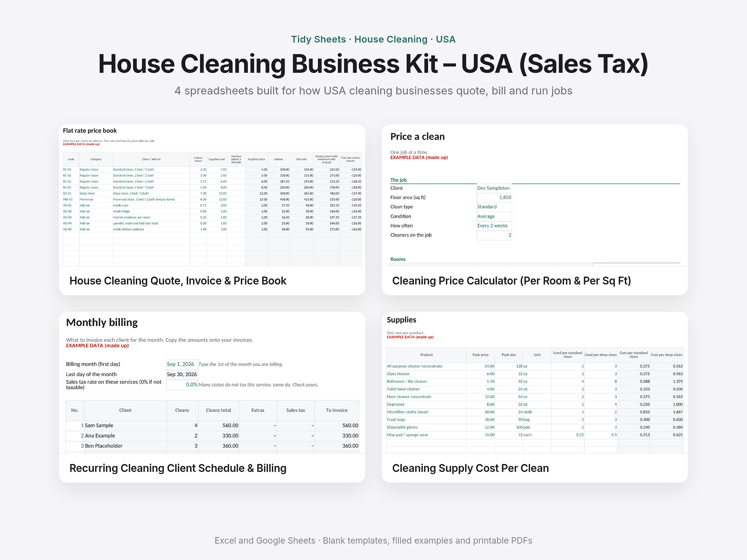
Task: Click 'Cleaning Price Calculator (Per Room & Per Sq Ft)'
Action: [x=511, y=281]
